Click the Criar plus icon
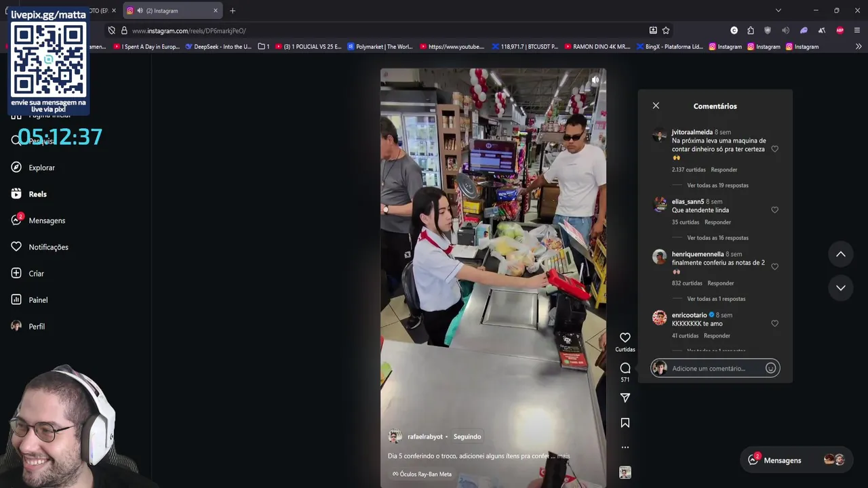The image size is (868, 488). click(x=16, y=273)
